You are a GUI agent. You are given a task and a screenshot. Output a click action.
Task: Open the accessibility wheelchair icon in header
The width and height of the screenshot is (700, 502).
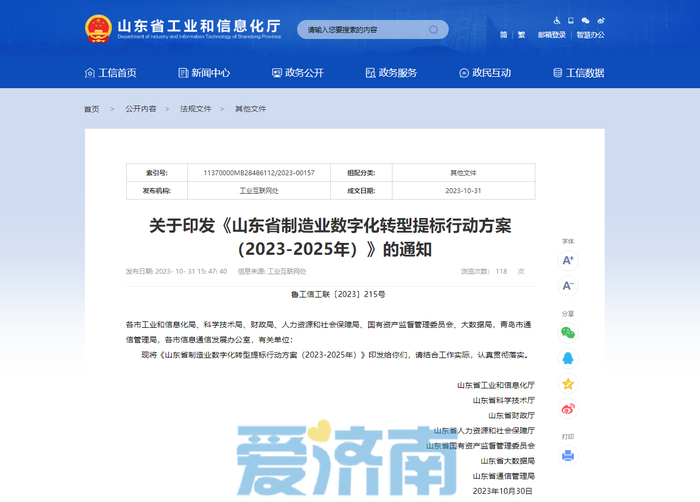(x=557, y=21)
